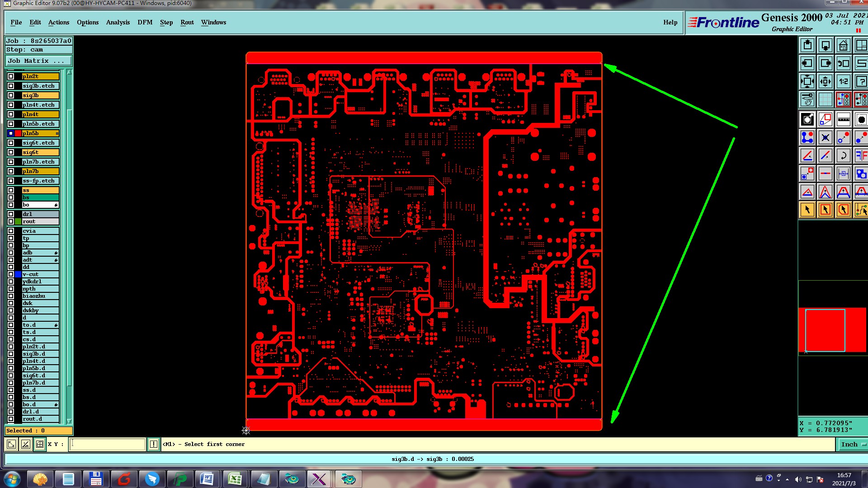This screenshot has width=868, height=488.
Task: Toggle display checkbox for sig6t layer
Action: [11, 152]
